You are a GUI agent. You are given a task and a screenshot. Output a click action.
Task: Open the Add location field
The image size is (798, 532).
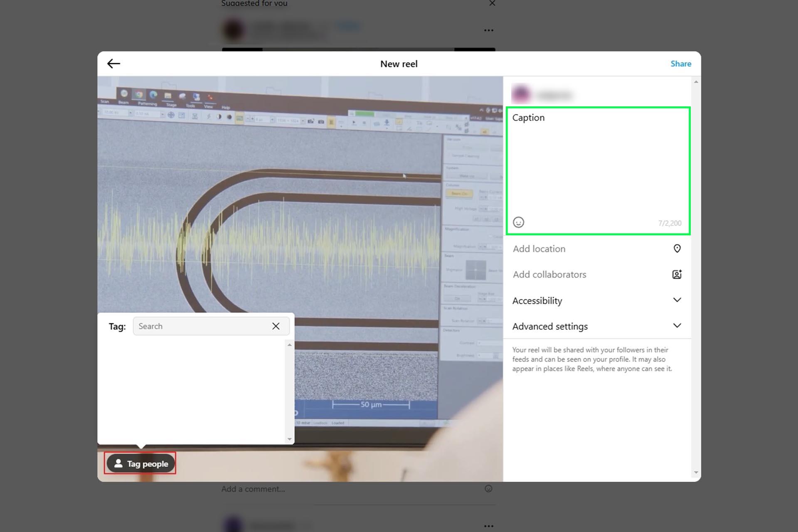[x=597, y=249]
